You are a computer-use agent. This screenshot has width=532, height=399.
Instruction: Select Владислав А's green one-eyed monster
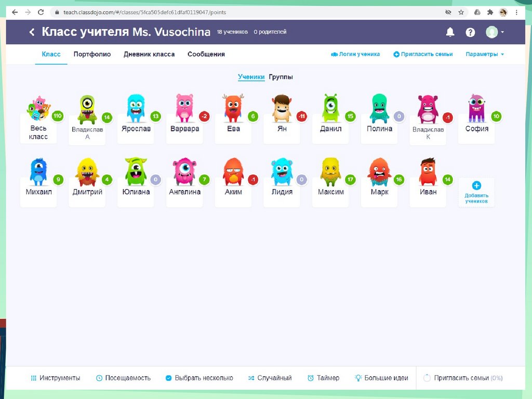tap(87, 109)
